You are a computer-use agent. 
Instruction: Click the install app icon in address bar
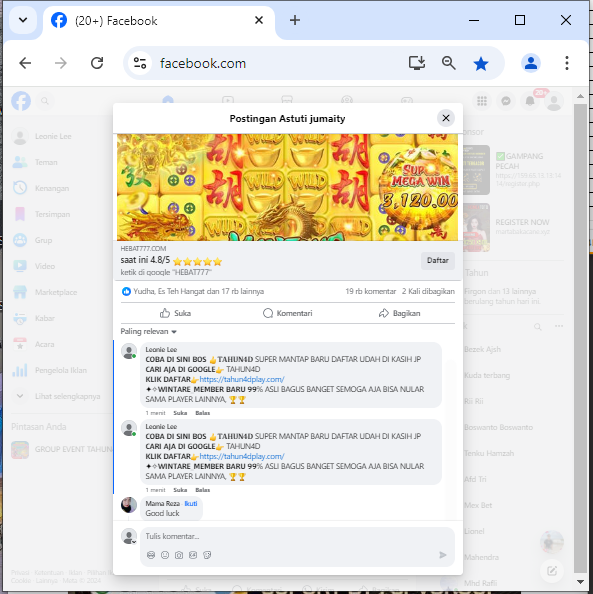point(416,63)
